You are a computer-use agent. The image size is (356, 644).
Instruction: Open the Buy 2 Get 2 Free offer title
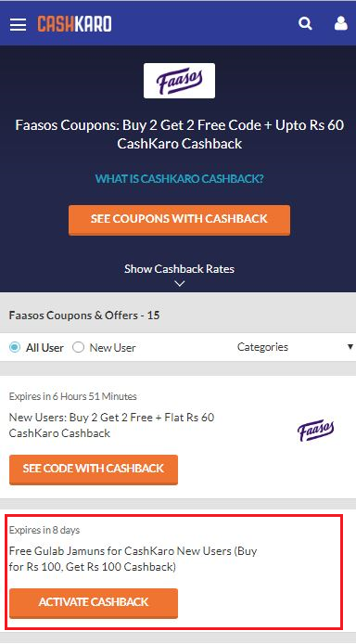click(x=111, y=425)
